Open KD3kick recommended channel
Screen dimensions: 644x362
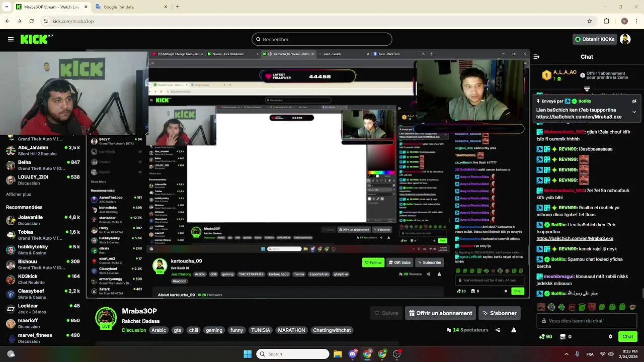coord(42,279)
